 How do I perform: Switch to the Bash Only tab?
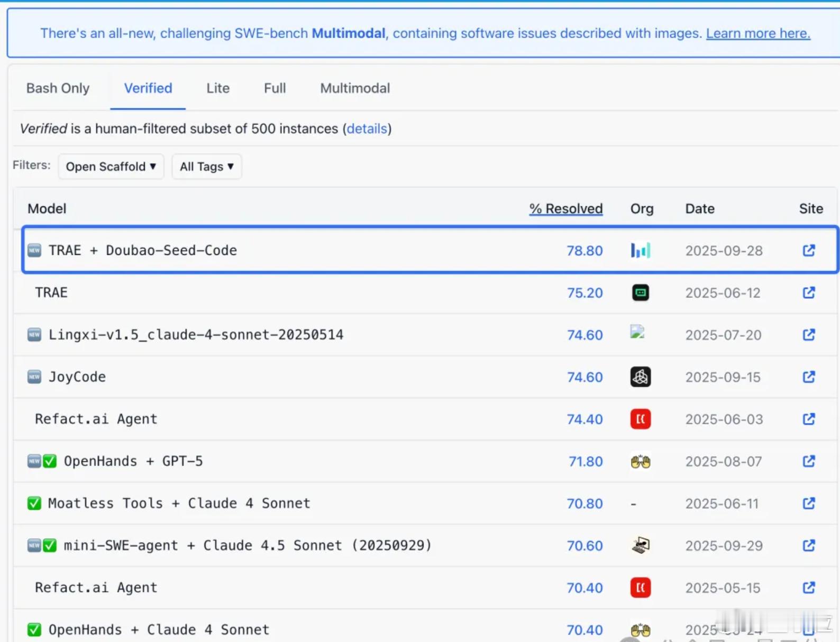tap(58, 88)
